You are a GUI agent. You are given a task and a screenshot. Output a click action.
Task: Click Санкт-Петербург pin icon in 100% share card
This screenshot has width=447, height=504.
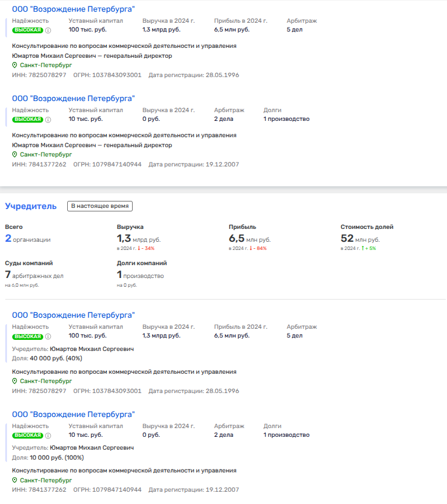click(x=15, y=481)
